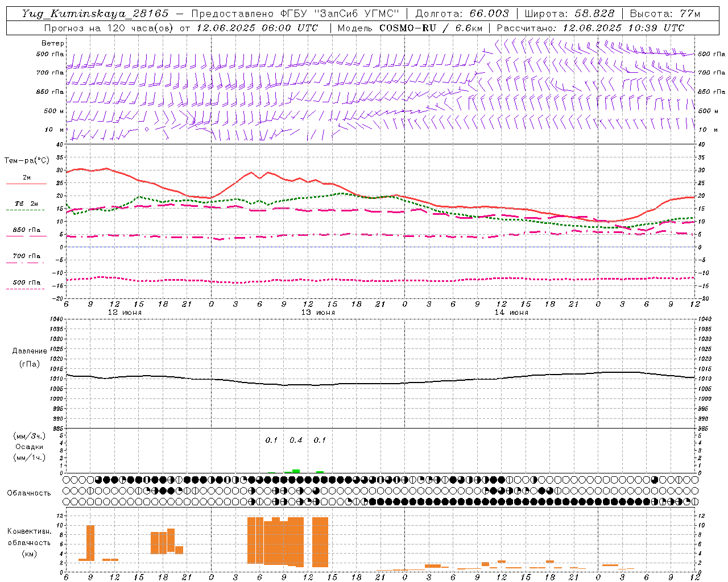Click the Конвективн. label
Image resolution: width=728 pixels, height=582 pixels.
[x=29, y=531]
